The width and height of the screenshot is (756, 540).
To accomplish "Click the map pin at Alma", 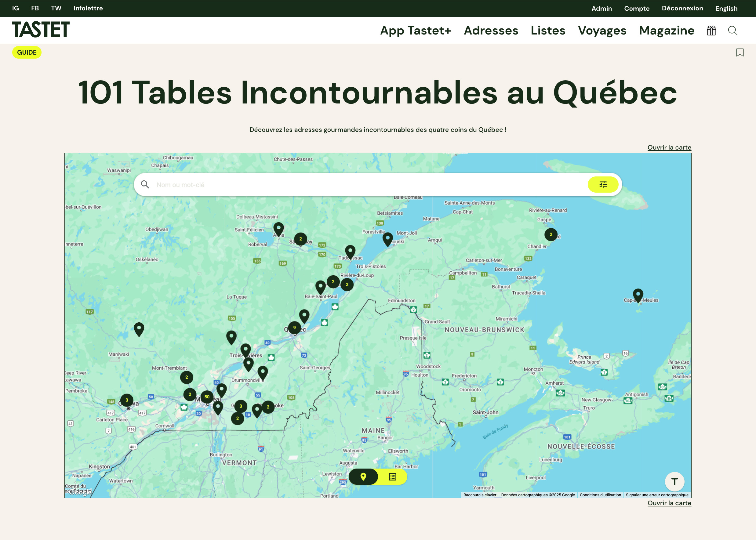I will tap(278, 230).
